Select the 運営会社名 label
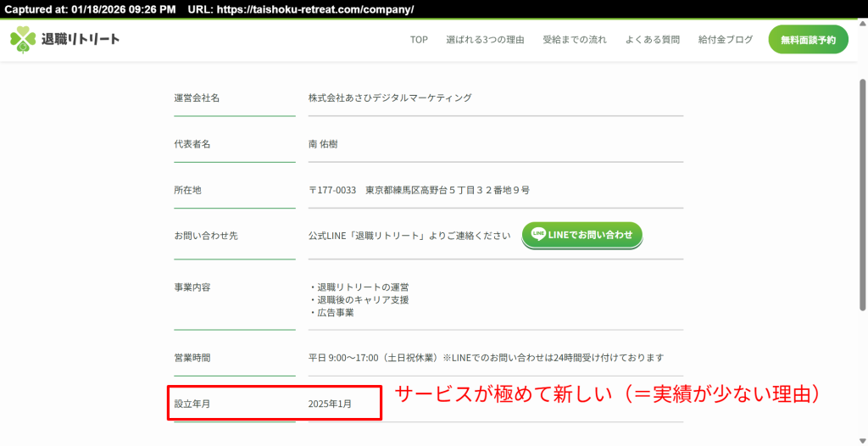The image size is (868, 446). (197, 98)
